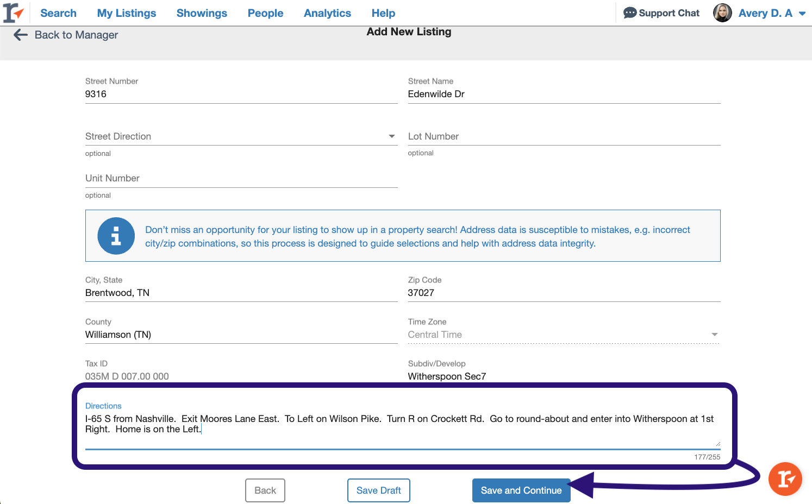Click the Save Draft button
Viewport: 812px width, 504px height.
378,490
